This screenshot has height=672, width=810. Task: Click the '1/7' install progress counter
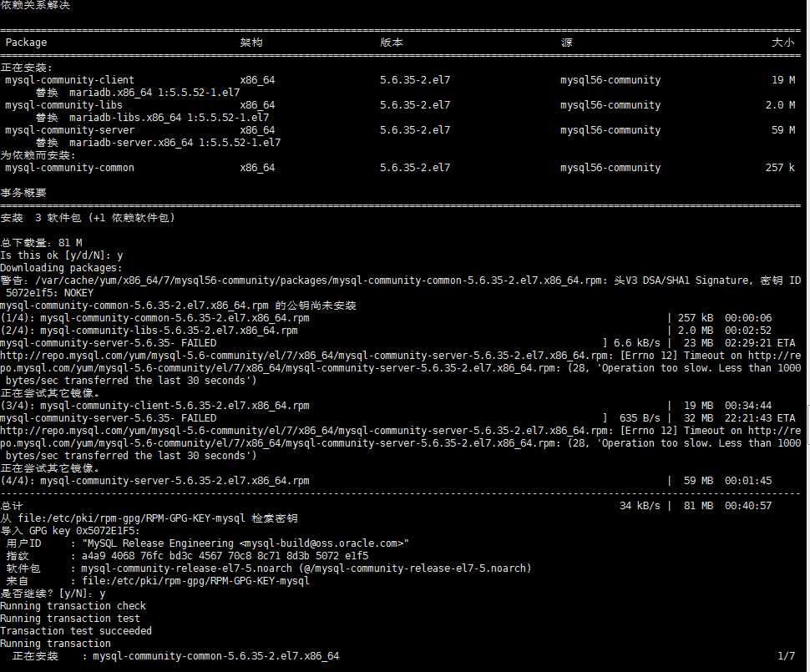pos(787,656)
